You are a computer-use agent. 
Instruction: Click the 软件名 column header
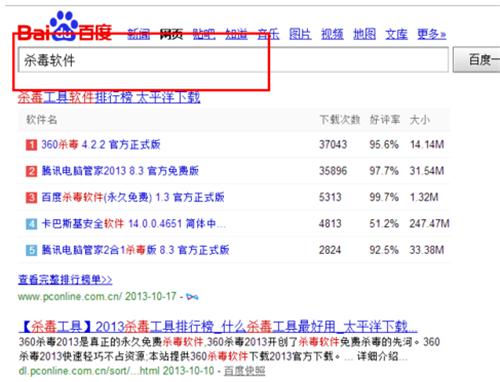point(42,119)
